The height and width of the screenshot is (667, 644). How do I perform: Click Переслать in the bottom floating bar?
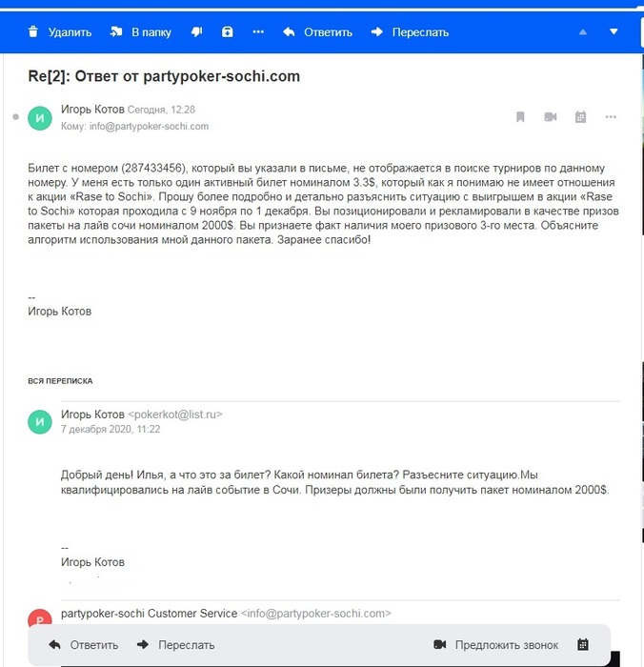(x=175, y=645)
